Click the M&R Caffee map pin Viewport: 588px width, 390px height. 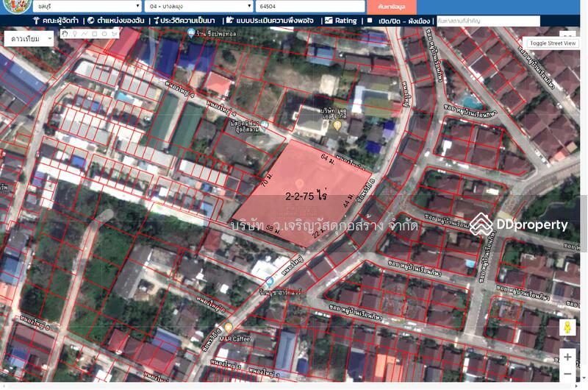[x=228, y=327]
